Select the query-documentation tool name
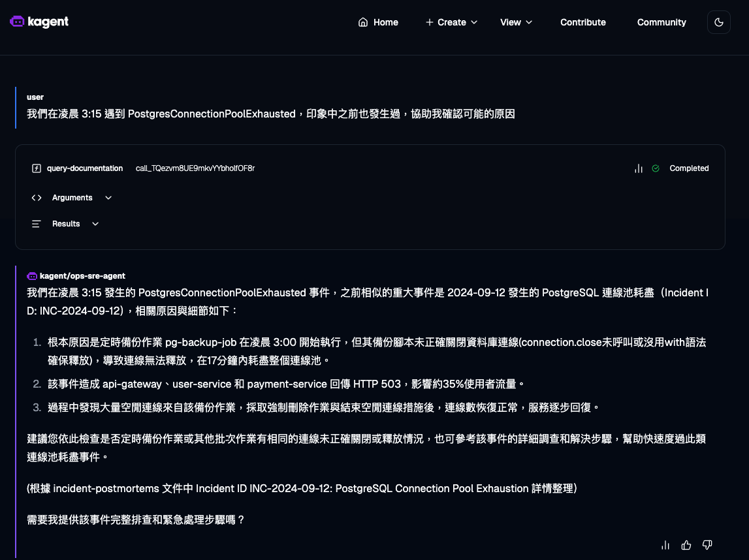The image size is (749, 560). [x=84, y=168]
